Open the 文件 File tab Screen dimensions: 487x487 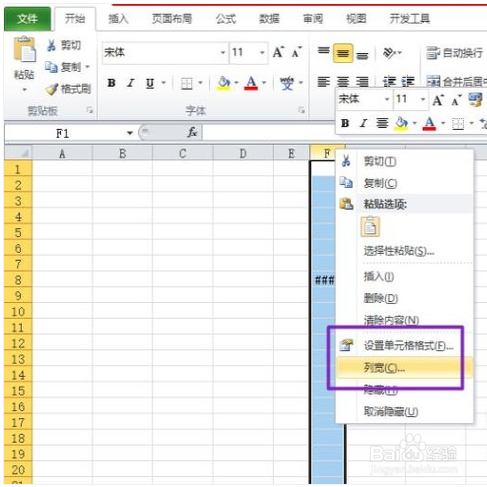27,19
